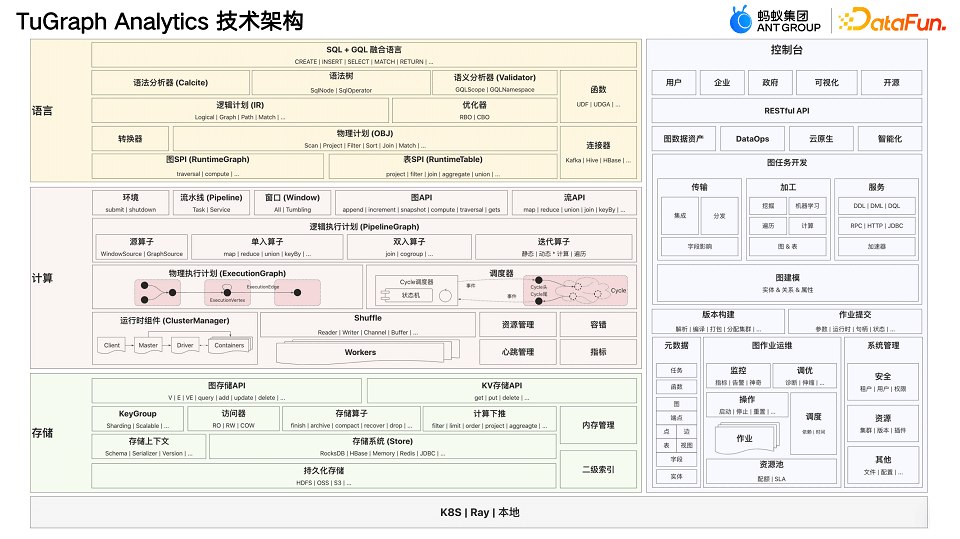
Task: Select the 双入算子 box
Action: [x=409, y=247]
